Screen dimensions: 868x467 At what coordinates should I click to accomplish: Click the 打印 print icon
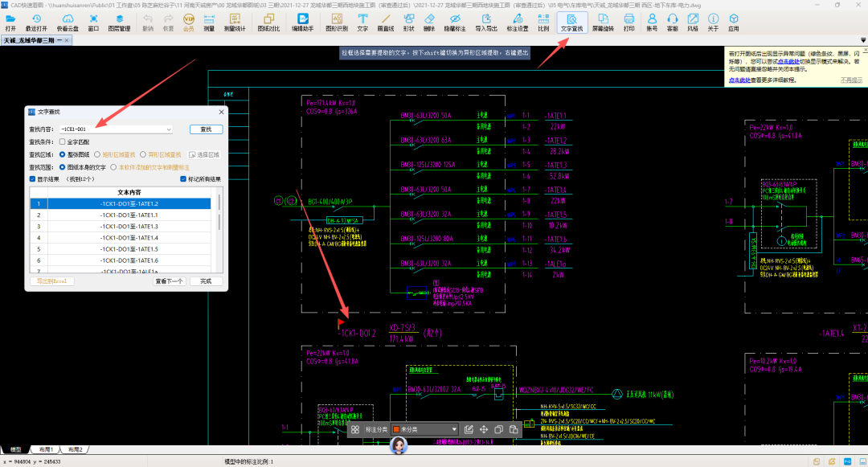628,23
